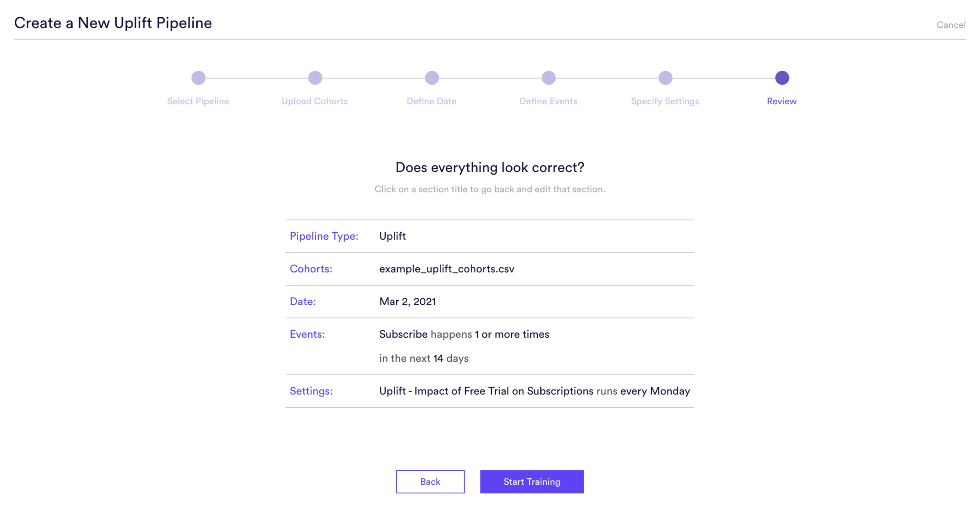Edit the Settings section title
This screenshot has width=980, height=523.
pos(311,391)
